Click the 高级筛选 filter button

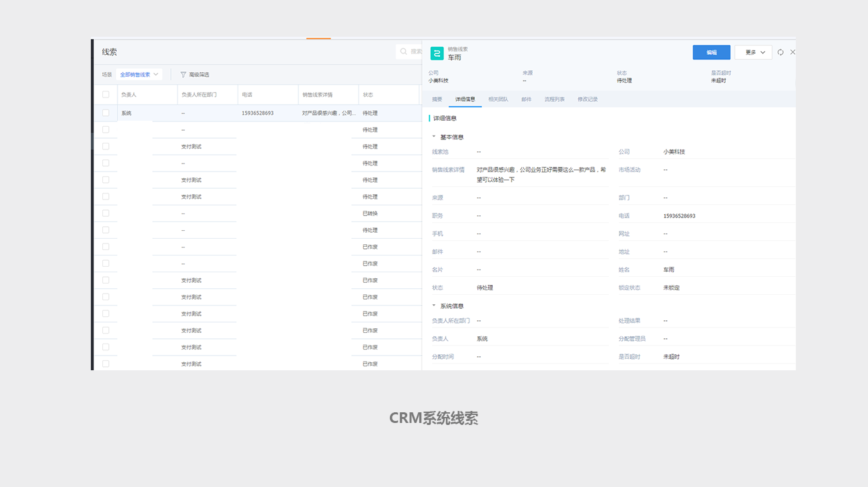point(195,75)
